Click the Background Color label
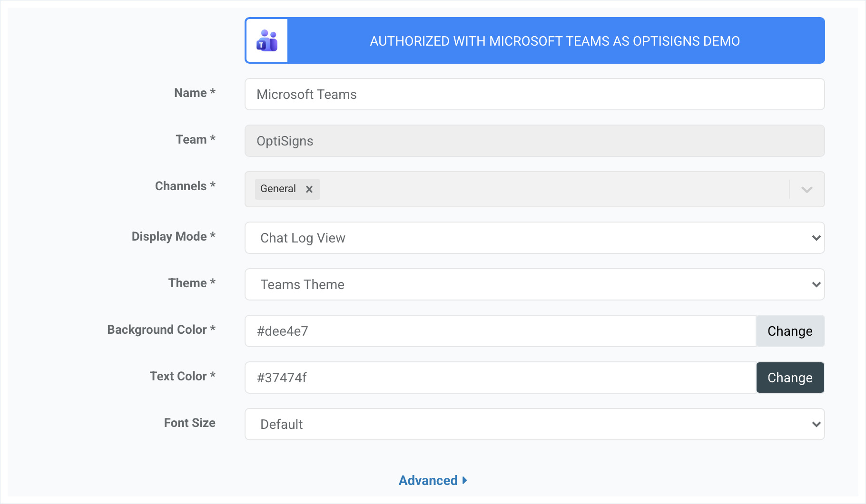 pyautogui.click(x=161, y=330)
